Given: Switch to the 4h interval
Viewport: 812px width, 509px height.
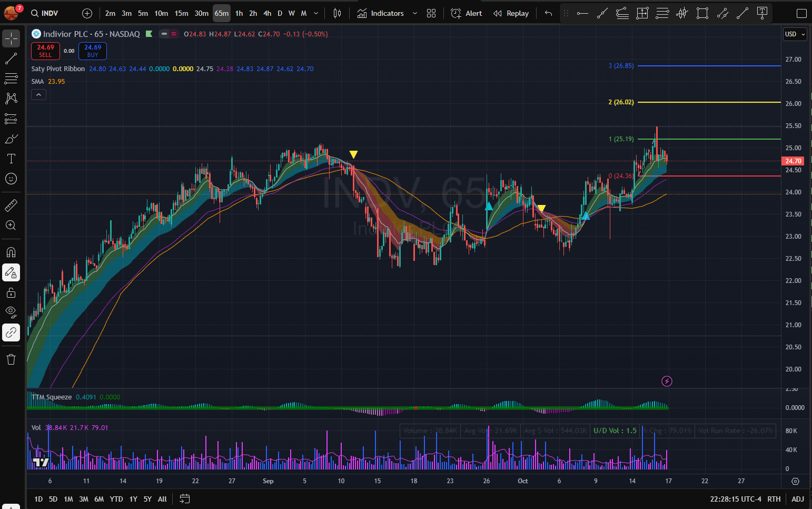Looking at the screenshot, I should [x=267, y=13].
